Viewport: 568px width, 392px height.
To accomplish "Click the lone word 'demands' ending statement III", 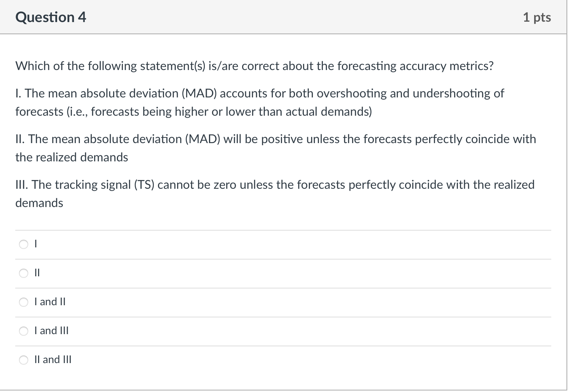I will (39, 203).
